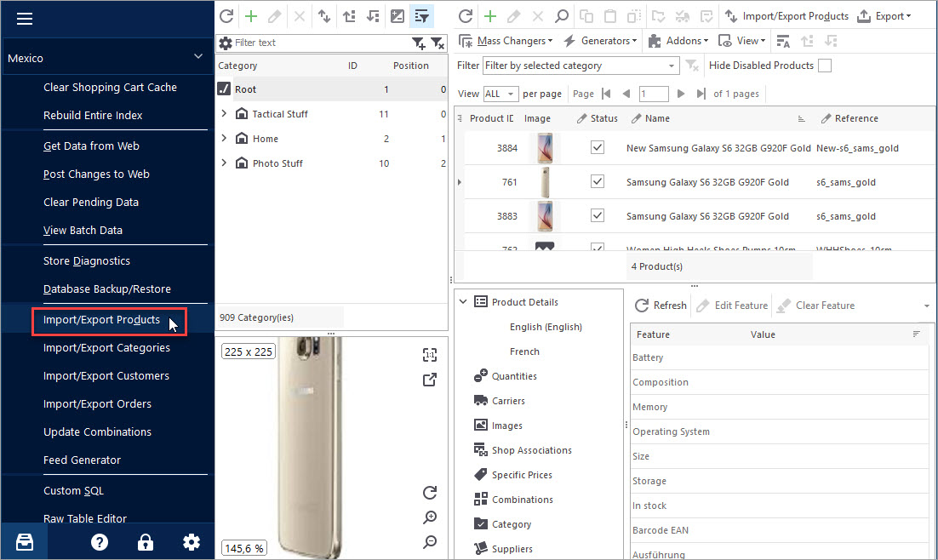Open settings gear in bottom bar
Viewport: 938px width, 560px height.
(192, 542)
